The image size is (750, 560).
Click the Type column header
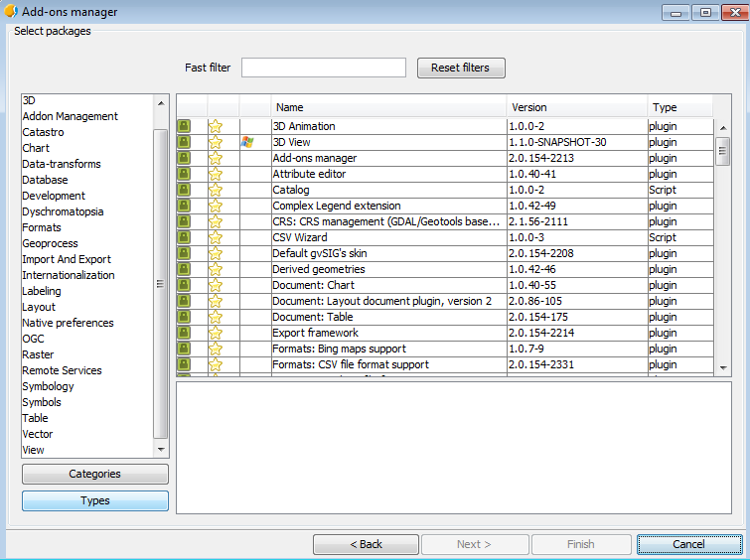(x=679, y=107)
